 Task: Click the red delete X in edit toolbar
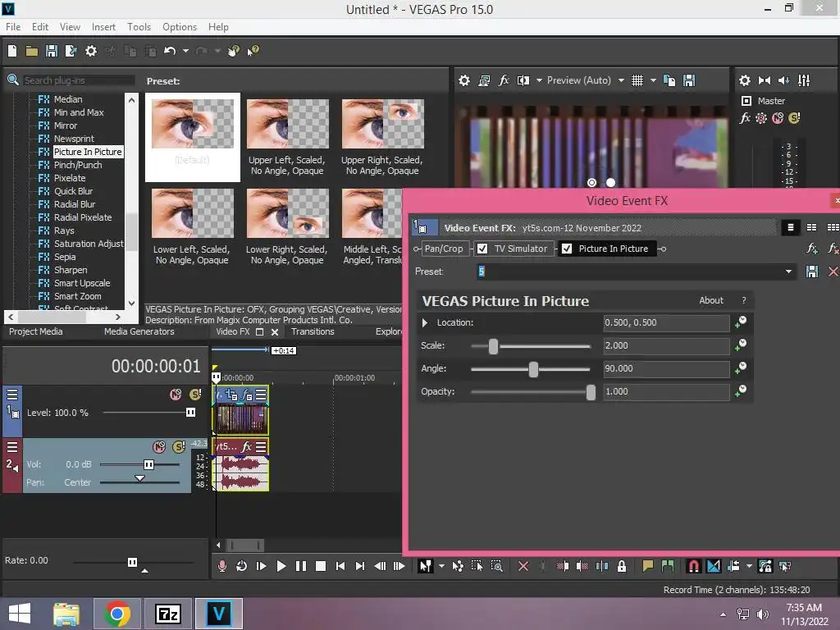point(523,566)
